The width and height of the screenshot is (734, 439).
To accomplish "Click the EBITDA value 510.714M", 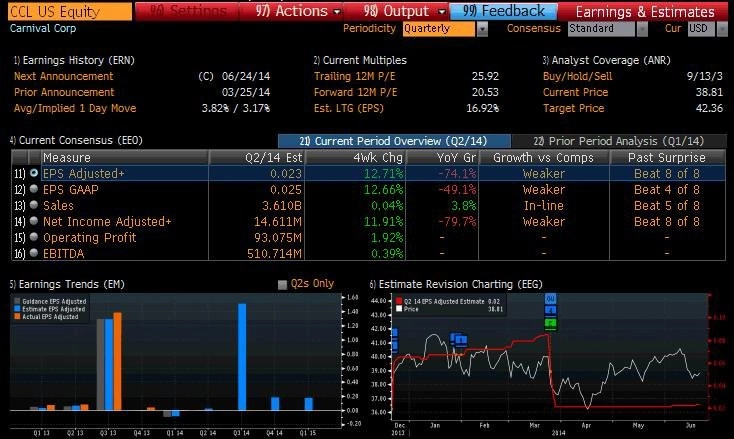I will tap(274, 254).
